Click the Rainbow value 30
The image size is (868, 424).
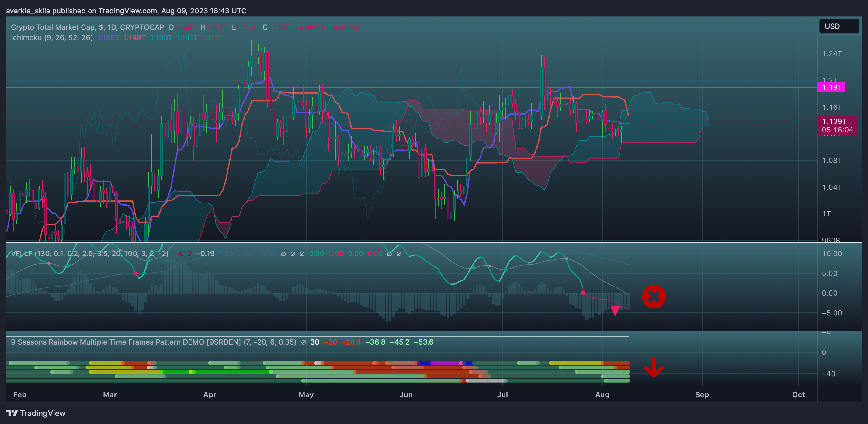(315, 342)
